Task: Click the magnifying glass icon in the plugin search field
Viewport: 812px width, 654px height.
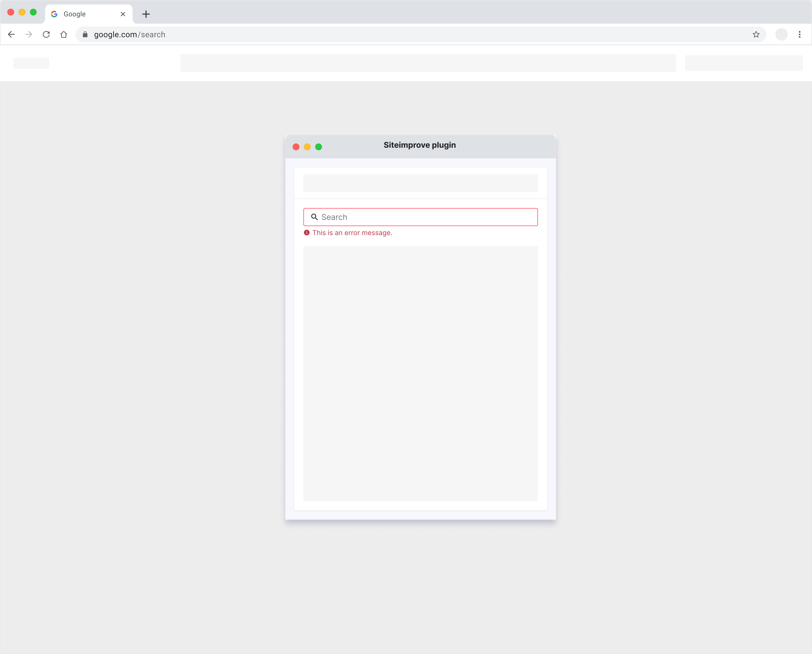Action: click(x=315, y=217)
